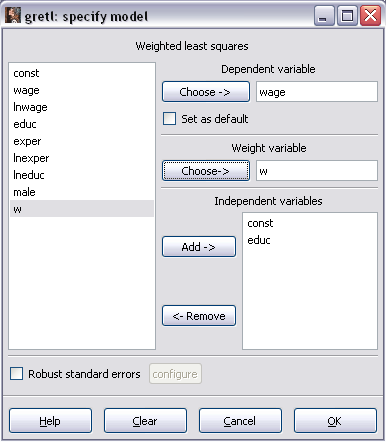Maximize the specify model window

(347, 16)
